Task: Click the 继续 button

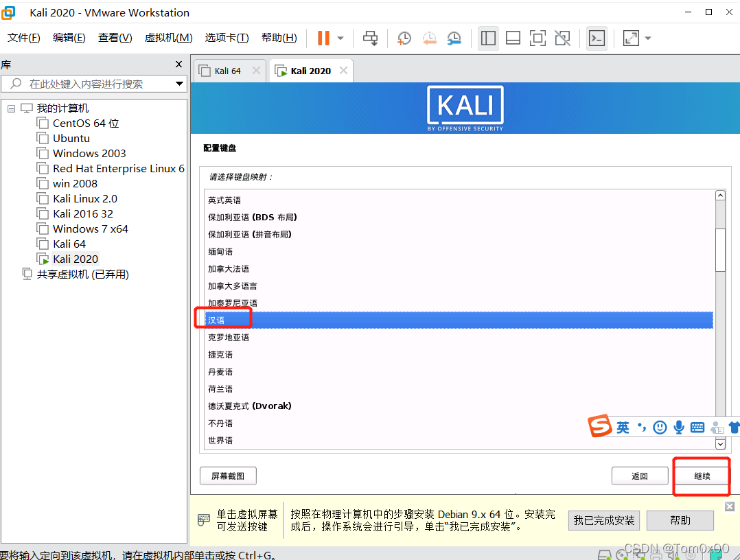Action: click(702, 476)
